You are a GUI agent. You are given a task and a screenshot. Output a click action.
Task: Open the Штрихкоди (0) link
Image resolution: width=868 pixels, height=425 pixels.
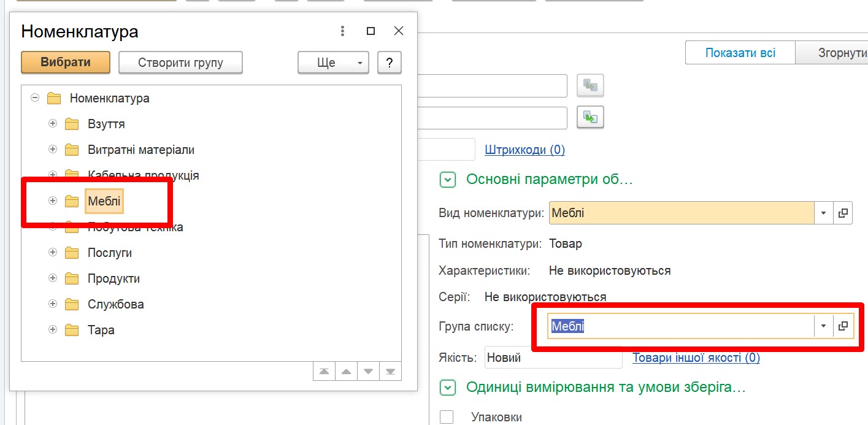[x=525, y=150]
